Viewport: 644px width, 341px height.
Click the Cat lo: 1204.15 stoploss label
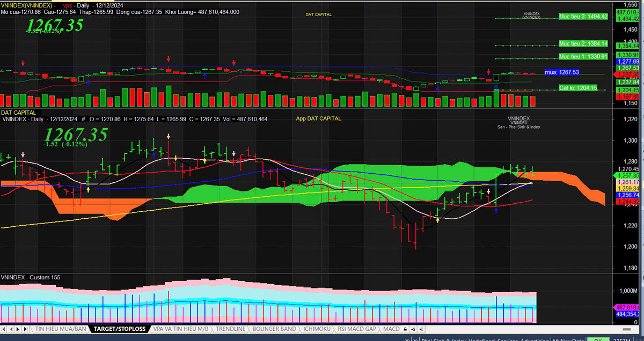pos(577,87)
